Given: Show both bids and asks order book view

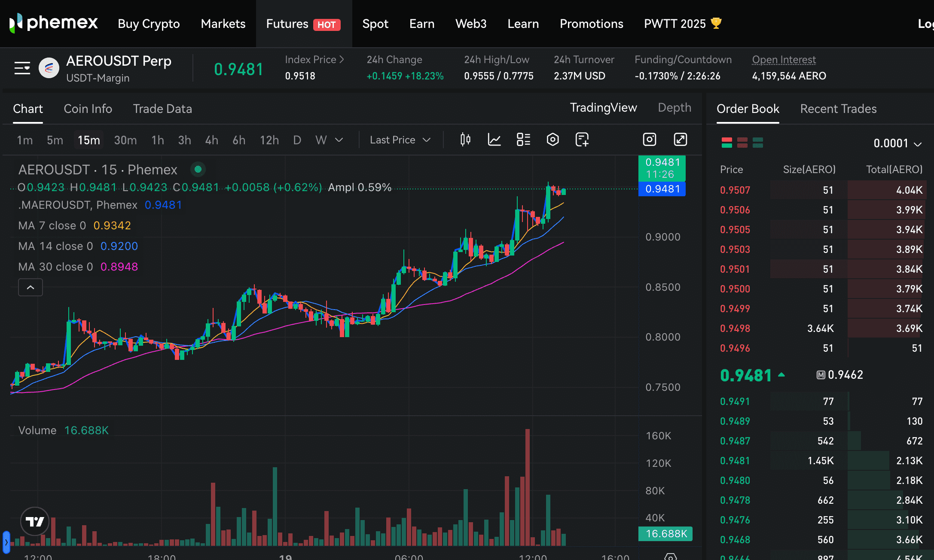Looking at the screenshot, I should click(x=727, y=143).
